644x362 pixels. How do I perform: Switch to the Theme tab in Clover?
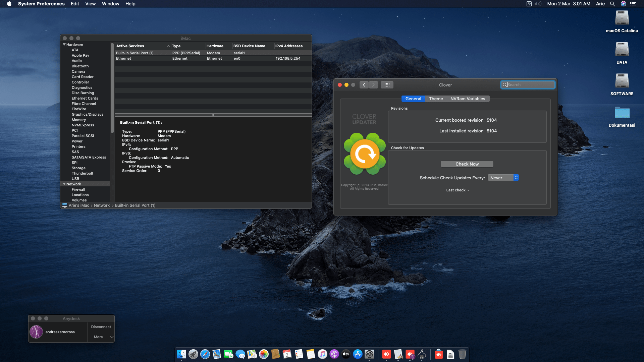point(436,99)
